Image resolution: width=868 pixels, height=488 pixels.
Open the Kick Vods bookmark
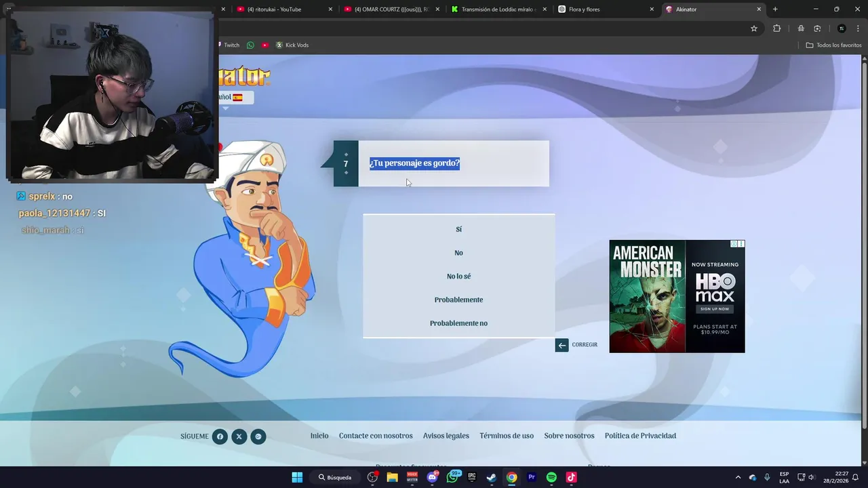292,45
